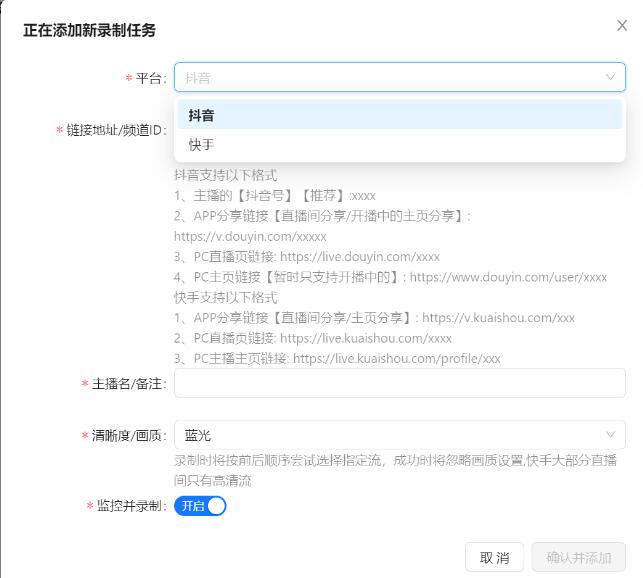Screen dimensions: 643x578
Task: Click the 平台 dropdown chevron arrow
Action: (x=610, y=77)
